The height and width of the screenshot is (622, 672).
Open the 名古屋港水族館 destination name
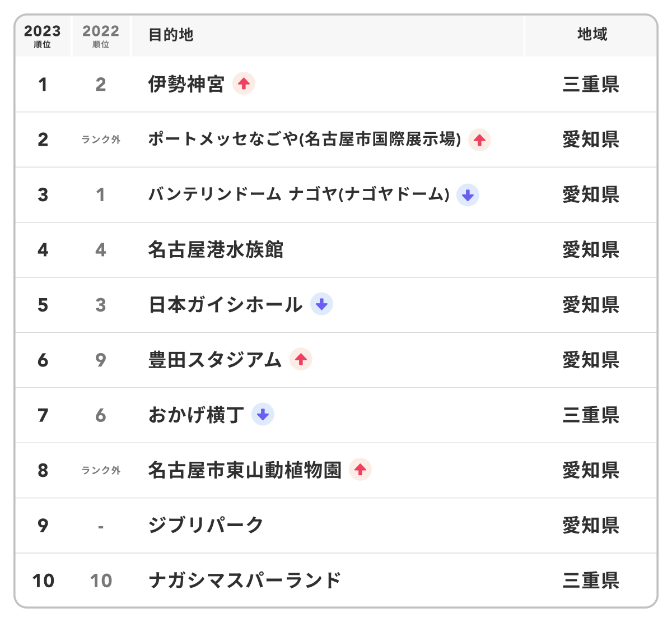tap(216, 250)
